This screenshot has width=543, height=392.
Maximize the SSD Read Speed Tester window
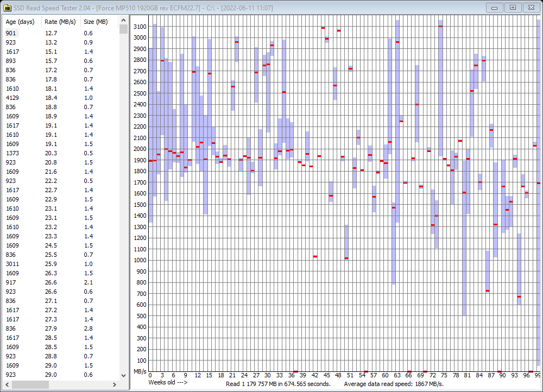tap(513, 7)
